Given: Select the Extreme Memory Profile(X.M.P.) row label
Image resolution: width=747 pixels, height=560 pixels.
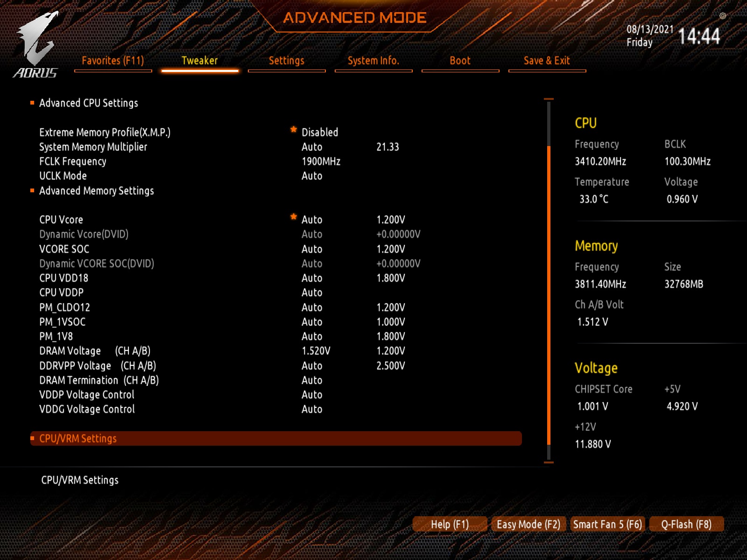Looking at the screenshot, I should [x=105, y=132].
